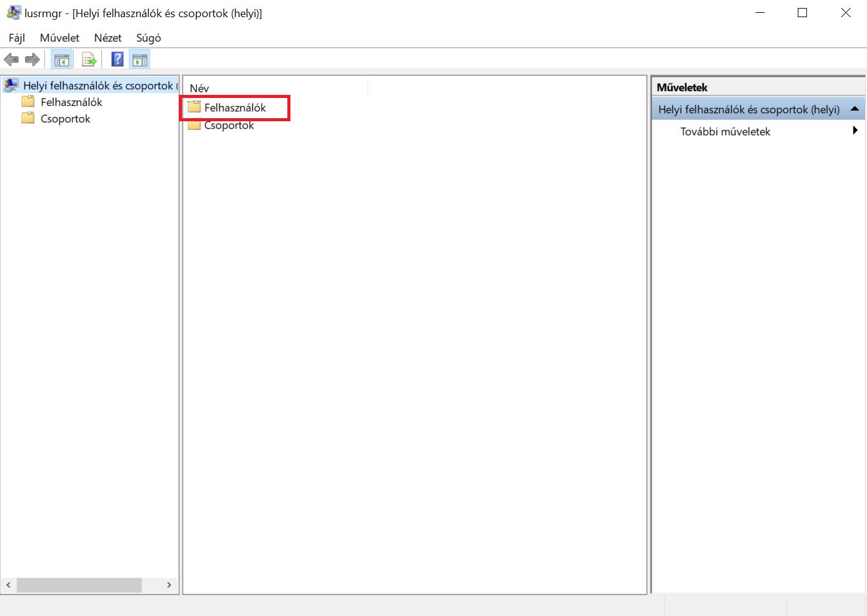Click the lusrmgr icon in the title bar
Image resolution: width=867 pixels, height=616 pixels.
point(13,13)
